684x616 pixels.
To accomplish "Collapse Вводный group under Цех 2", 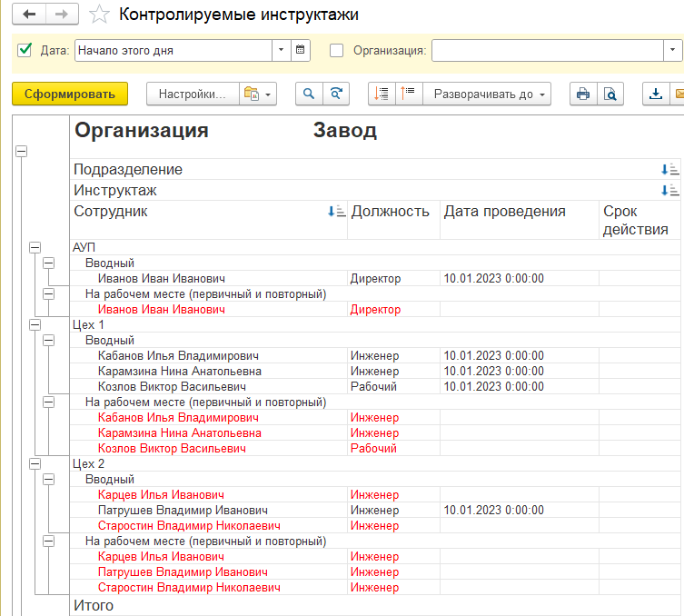I will tap(49, 480).
